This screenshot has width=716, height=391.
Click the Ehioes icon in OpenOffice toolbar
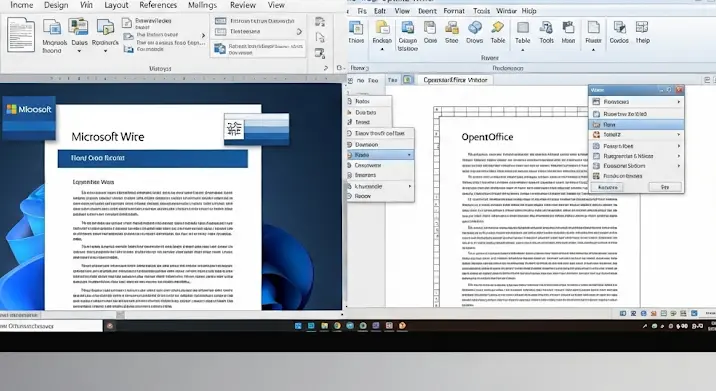tap(356, 27)
